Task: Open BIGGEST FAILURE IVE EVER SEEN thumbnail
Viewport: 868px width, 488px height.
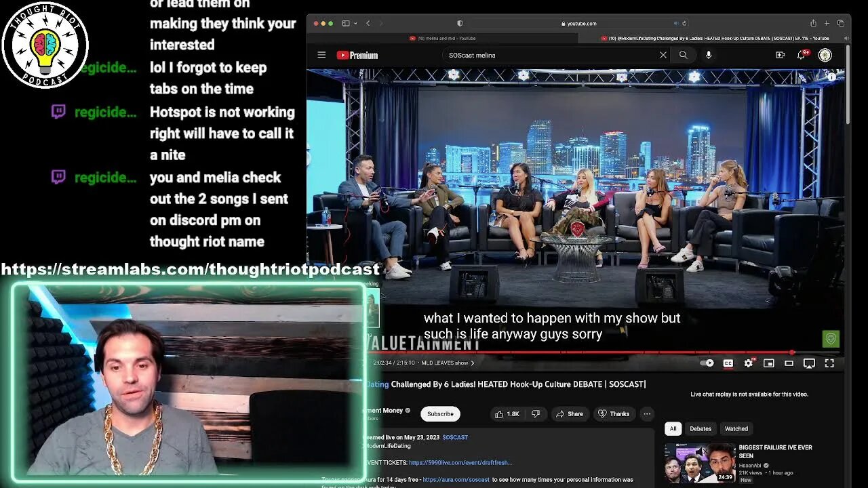Action: (x=699, y=462)
